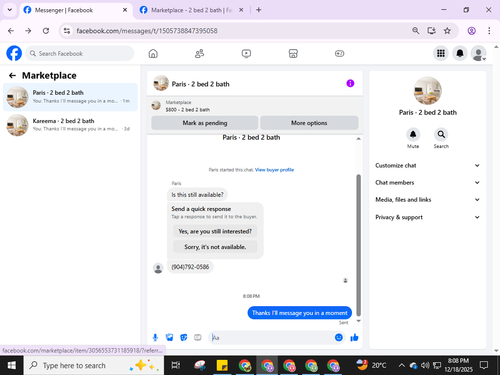
Task: Open a new browser tab
Action: point(259,10)
